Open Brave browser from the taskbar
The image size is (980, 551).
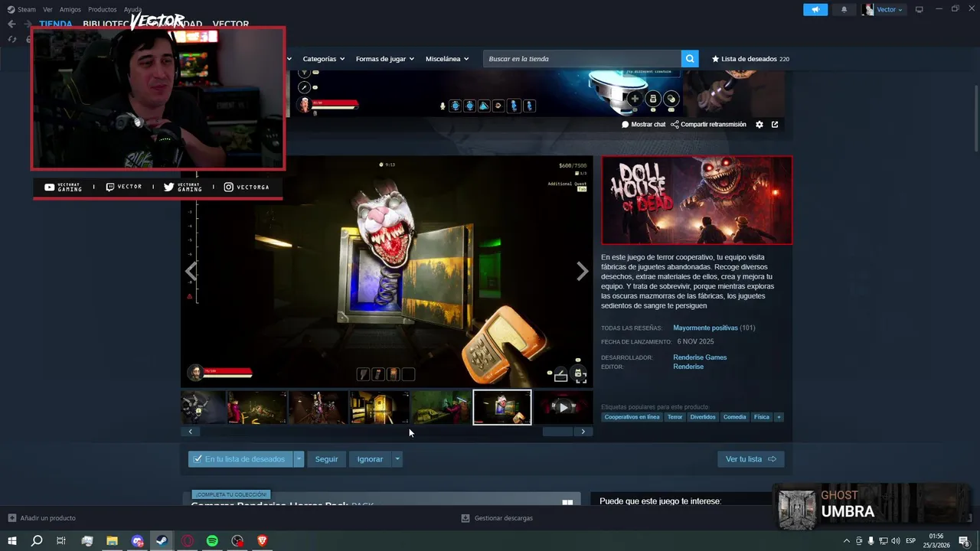(263, 541)
